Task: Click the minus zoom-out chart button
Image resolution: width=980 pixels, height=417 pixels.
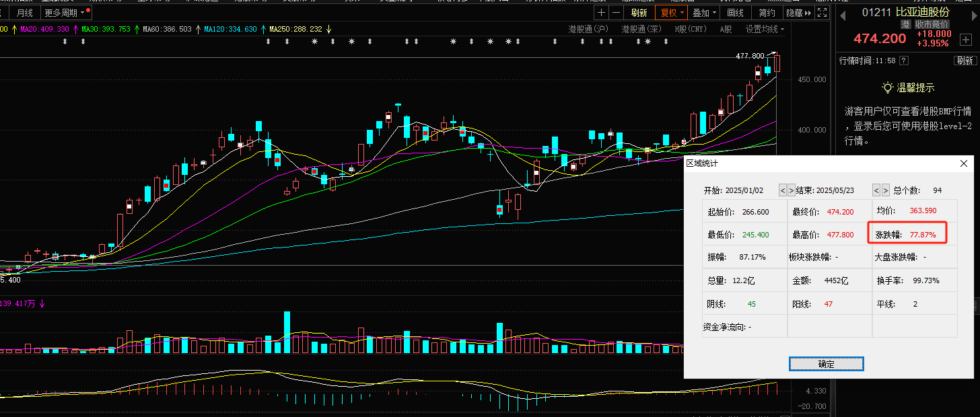Action: tap(617, 13)
